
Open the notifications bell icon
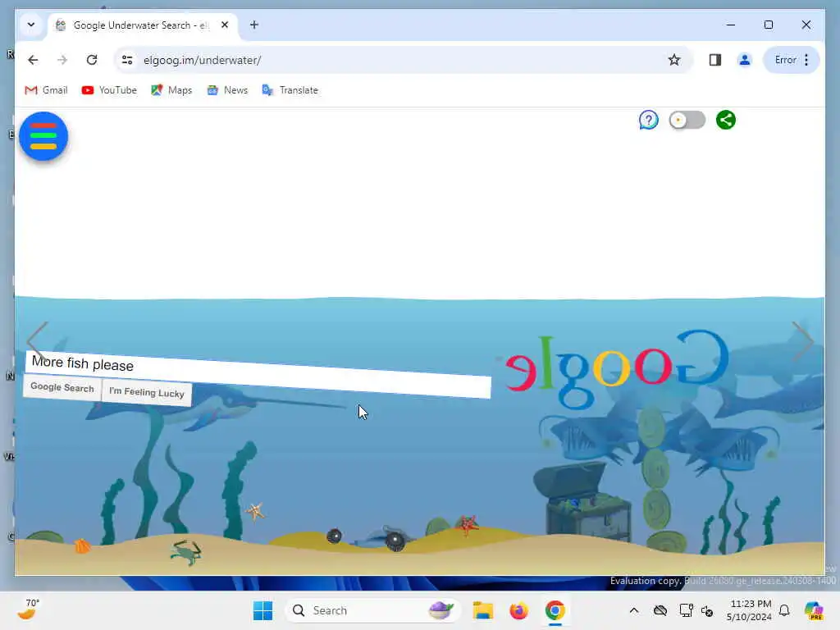tap(784, 610)
